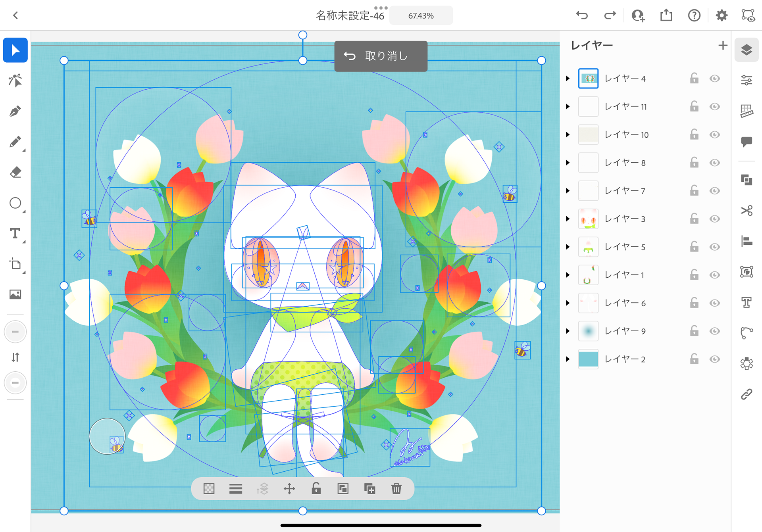Screen dimensions: 762x532
Task: Toggle visibility of レイヤー 2
Action: point(715,359)
